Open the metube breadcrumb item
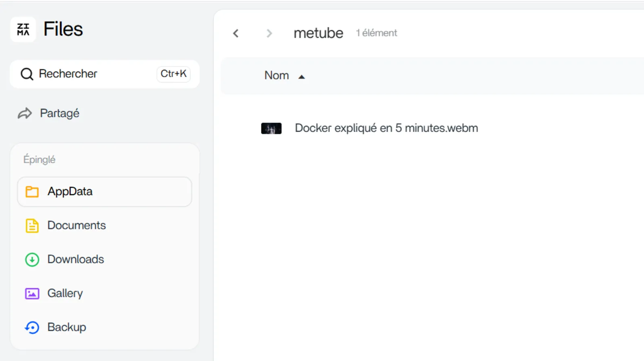 click(x=318, y=33)
